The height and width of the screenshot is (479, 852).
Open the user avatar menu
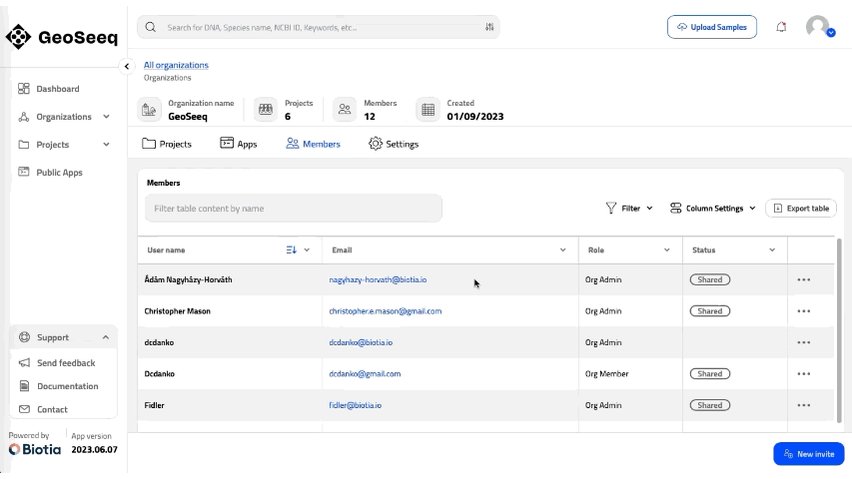coord(819,27)
